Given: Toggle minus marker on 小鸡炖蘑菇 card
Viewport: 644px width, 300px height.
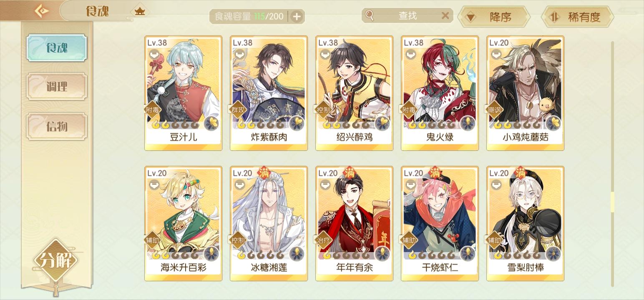Looking at the screenshot, I should click(496, 54).
